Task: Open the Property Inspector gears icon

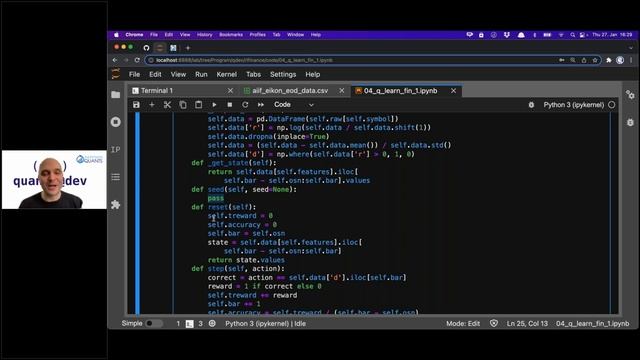Action: point(630,95)
